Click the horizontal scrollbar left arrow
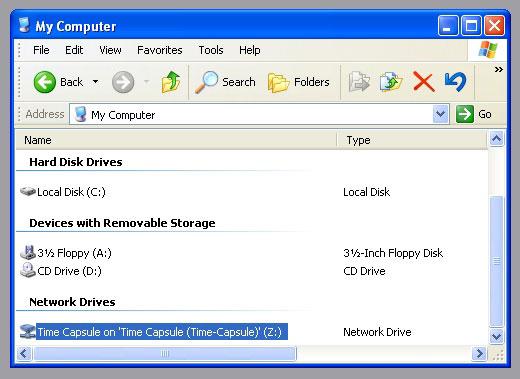The height and width of the screenshot is (379, 520). click(x=24, y=353)
